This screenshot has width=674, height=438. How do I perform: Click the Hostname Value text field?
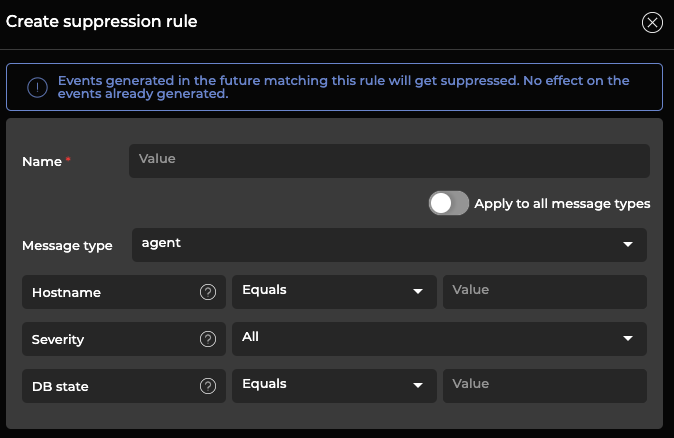tap(545, 291)
